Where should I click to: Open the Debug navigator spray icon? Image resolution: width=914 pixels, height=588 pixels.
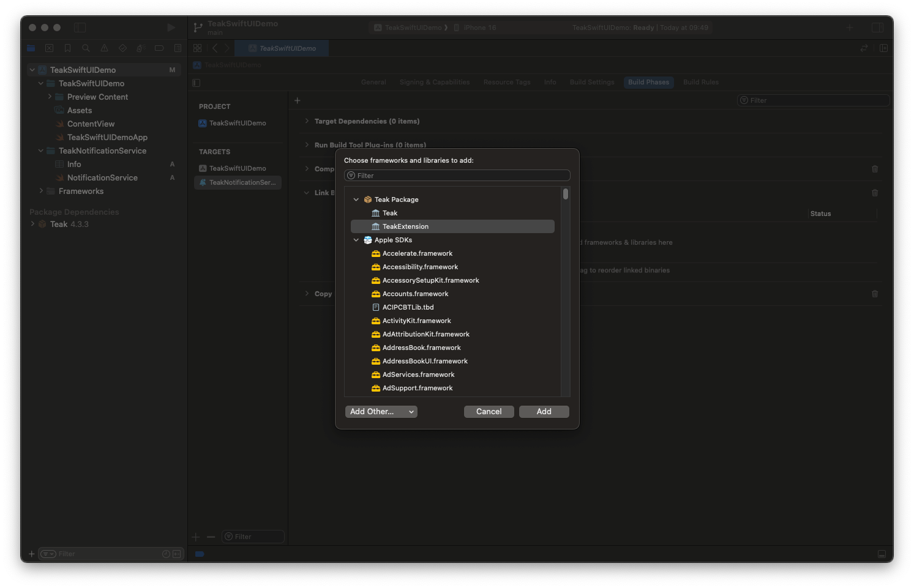[x=141, y=48]
